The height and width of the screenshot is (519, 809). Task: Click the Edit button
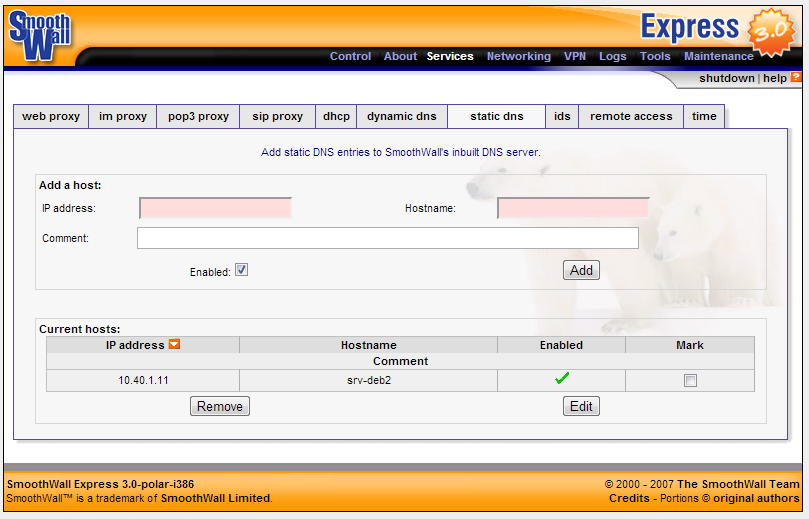(581, 407)
